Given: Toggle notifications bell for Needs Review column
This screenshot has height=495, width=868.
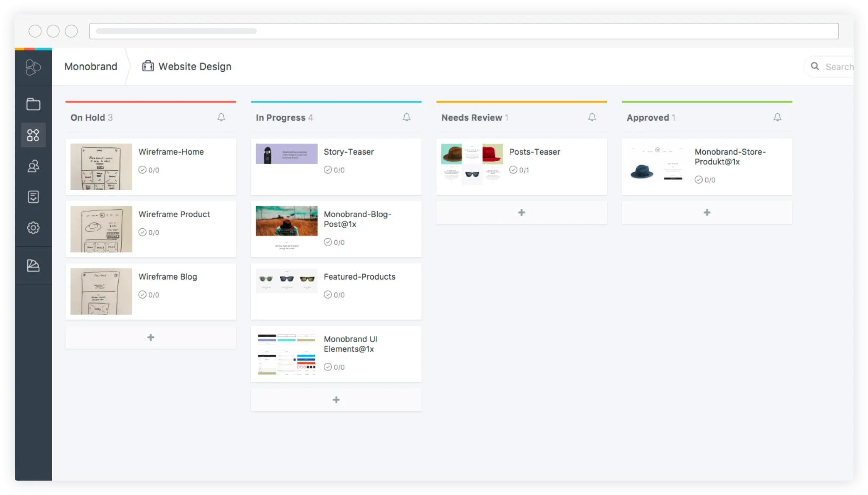Looking at the screenshot, I should click(x=592, y=117).
